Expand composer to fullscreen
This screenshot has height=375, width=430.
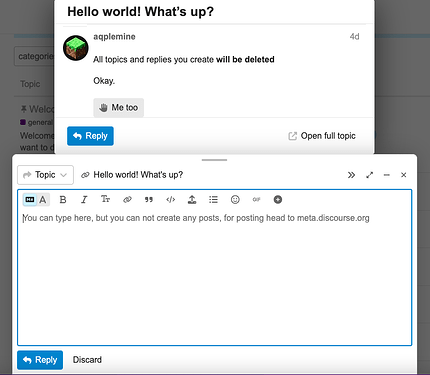(369, 175)
